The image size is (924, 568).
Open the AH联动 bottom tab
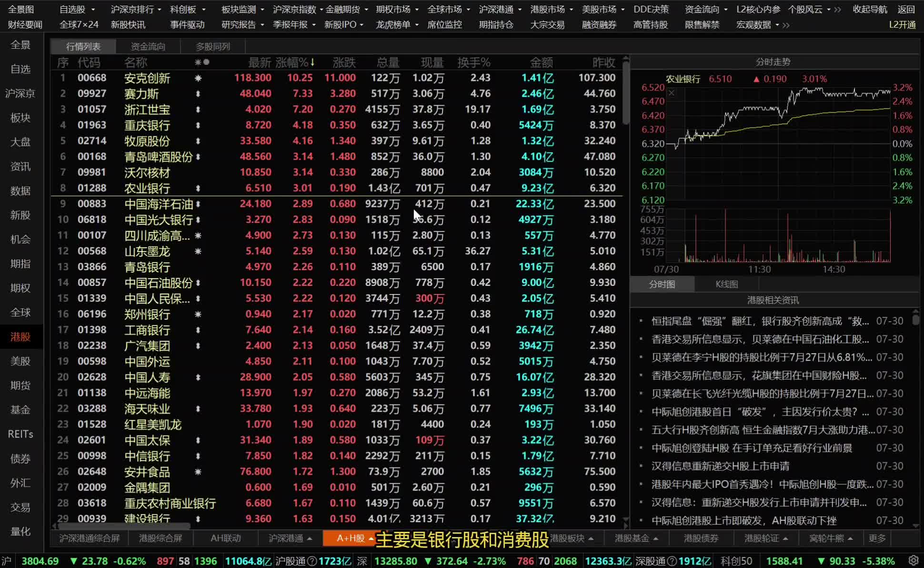click(226, 538)
